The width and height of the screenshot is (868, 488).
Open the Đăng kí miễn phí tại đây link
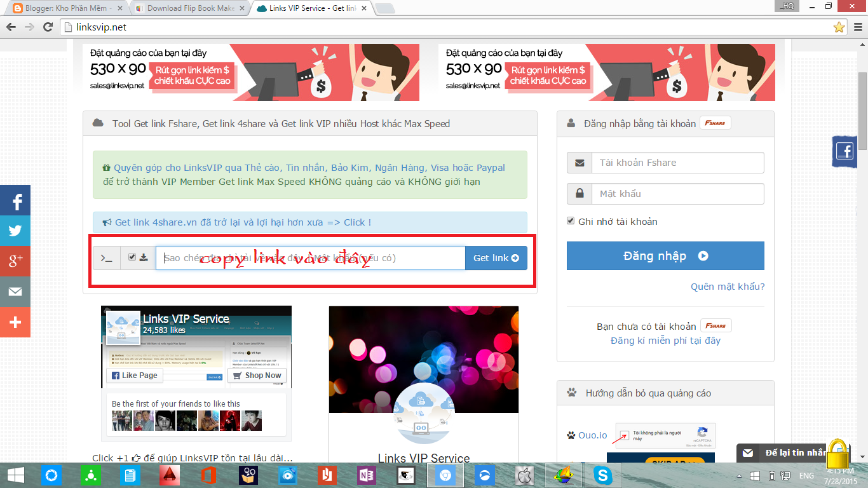click(x=665, y=341)
